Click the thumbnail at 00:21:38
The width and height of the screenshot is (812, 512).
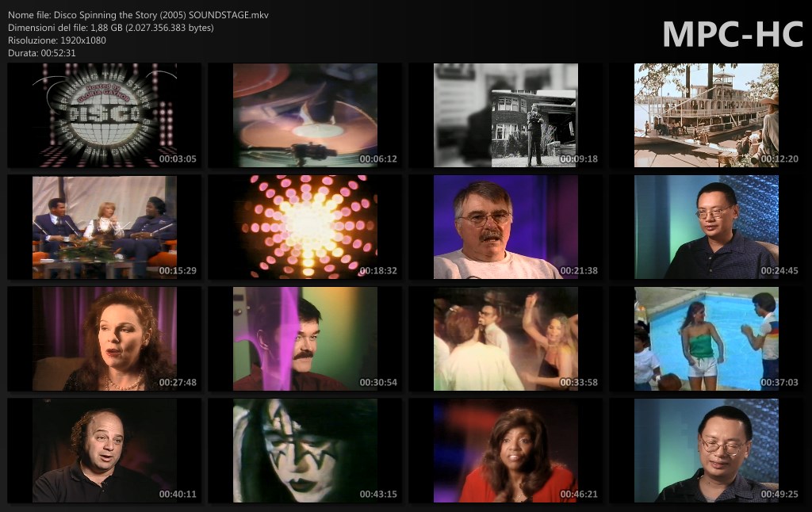click(x=505, y=227)
